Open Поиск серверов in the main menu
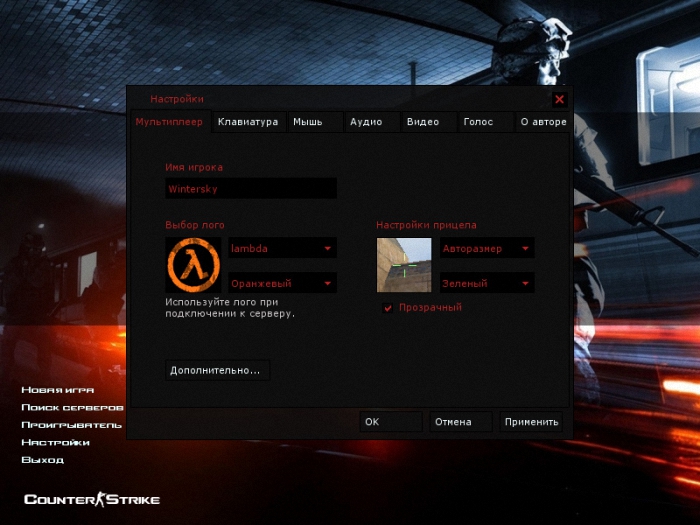This screenshot has width=700, height=525. pos(72,407)
